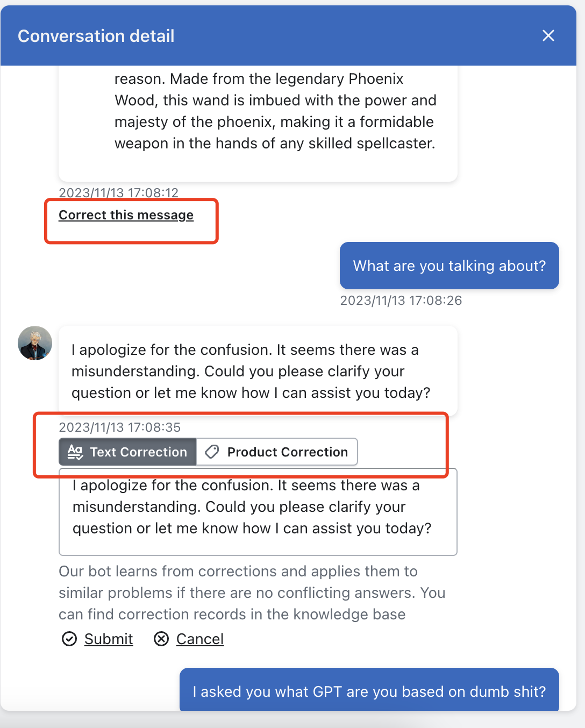585x728 pixels.
Task: Click the circled X icon beside Cancel
Action: point(161,639)
